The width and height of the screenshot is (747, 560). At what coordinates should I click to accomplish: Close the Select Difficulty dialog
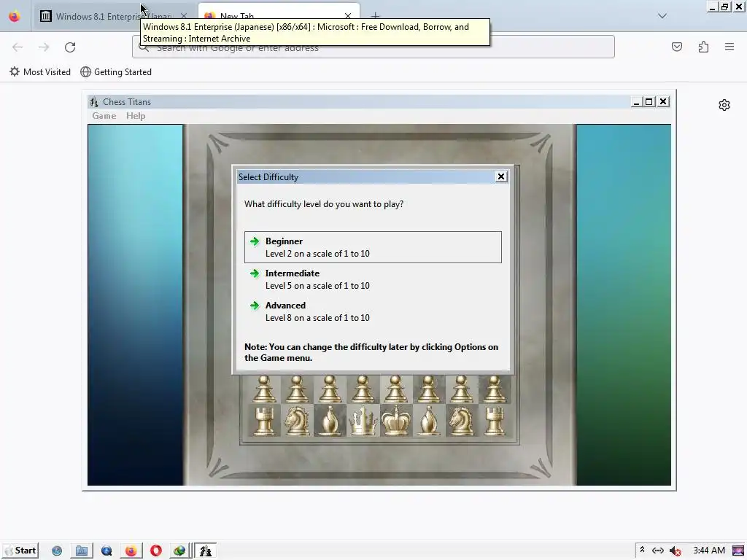coord(500,176)
